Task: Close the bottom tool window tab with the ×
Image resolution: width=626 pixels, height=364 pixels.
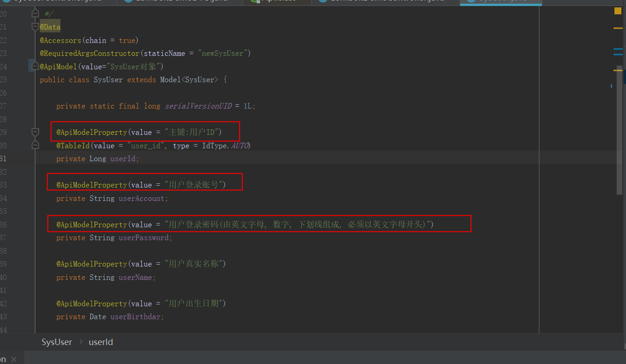Action: [x=13, y=359]
